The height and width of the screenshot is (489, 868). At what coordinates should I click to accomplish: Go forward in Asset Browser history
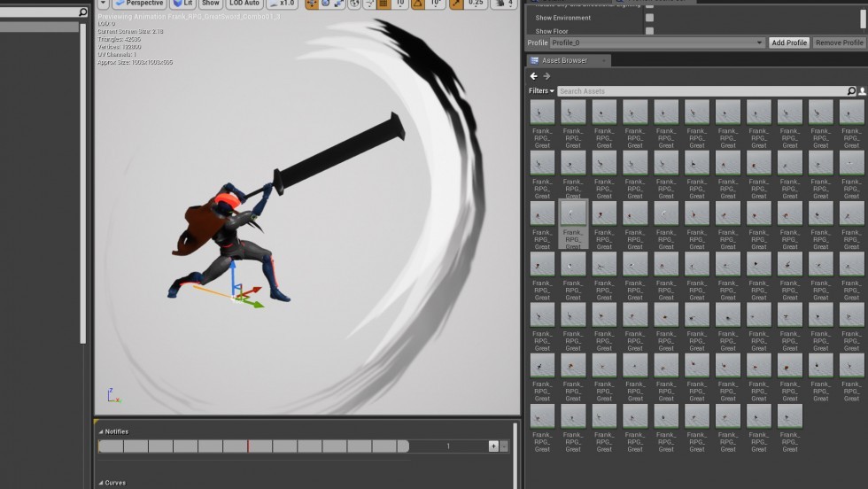pyautogui.click(x=546, y=76)
